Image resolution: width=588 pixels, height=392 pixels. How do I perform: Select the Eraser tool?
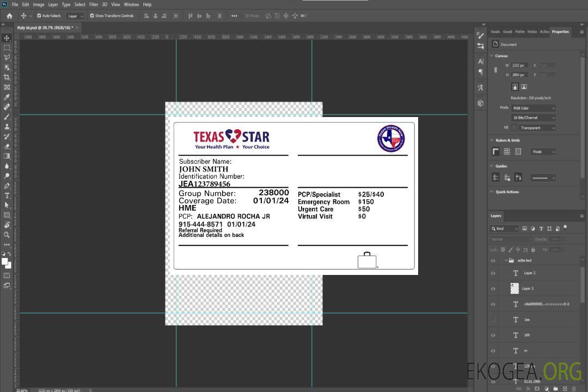click(7, 146)
